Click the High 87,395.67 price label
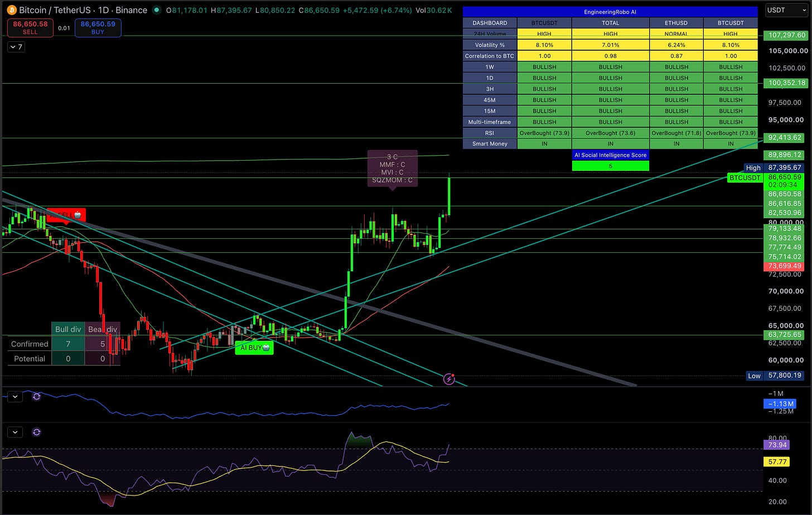This screenshot has width=812, height=515. click(x=774, y=167)
